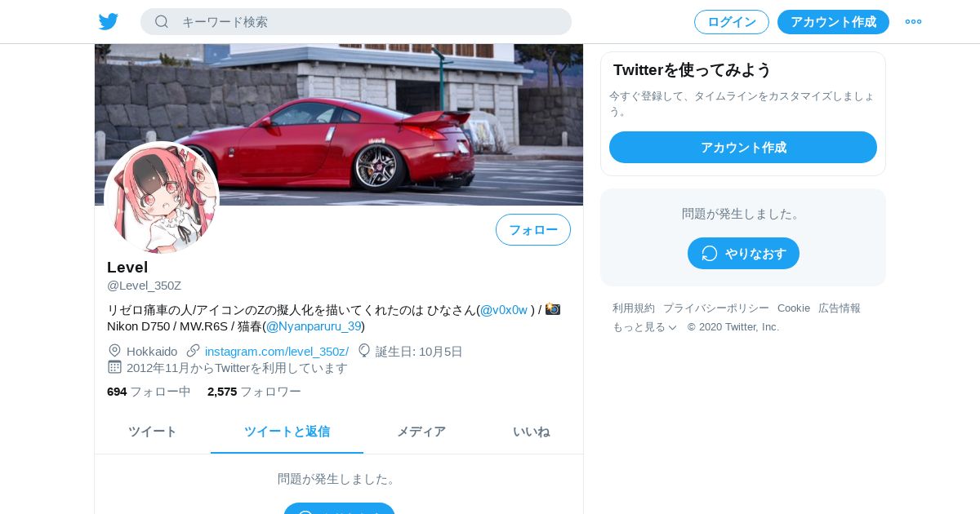The image size is (980, 514).
Task: Switch to the ツイート tab
Action: click(153, 432)
